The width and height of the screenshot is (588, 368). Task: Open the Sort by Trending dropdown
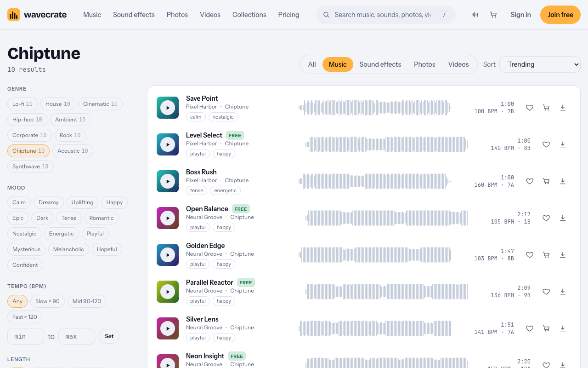click(x=540, y=64)
